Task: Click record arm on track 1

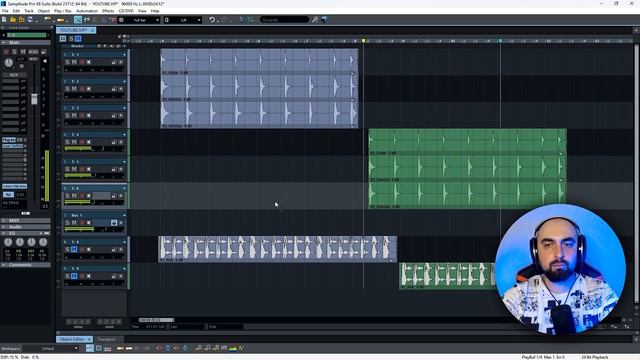Action: coord(82,62)
